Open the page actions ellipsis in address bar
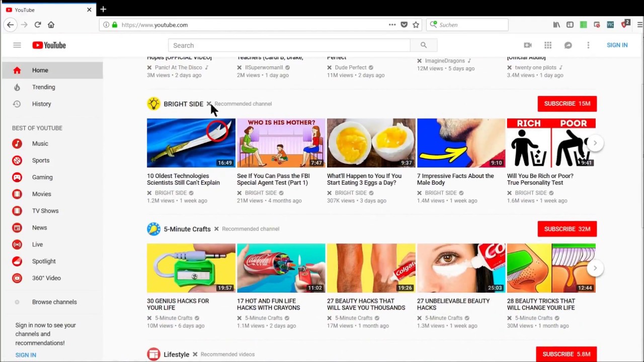The height and width of the screenshot is (362, 644). point(392,25)
